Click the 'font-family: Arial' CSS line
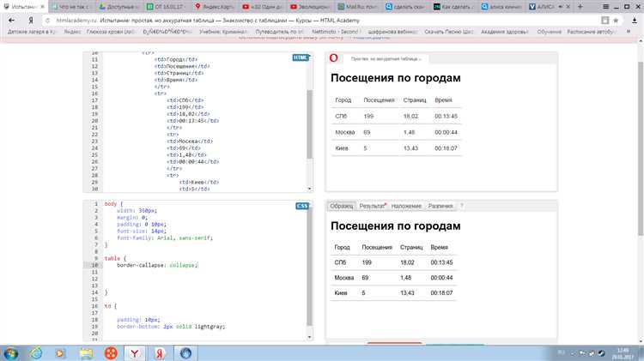Screen dimensions: 644x361 point(165,238)
